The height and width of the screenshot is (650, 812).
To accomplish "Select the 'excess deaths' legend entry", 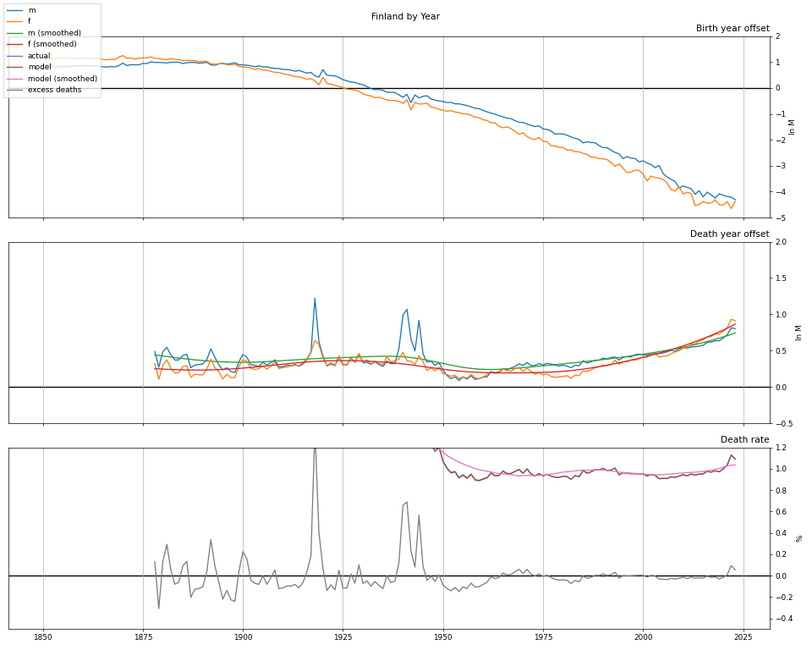I will [x=54, y=90].
